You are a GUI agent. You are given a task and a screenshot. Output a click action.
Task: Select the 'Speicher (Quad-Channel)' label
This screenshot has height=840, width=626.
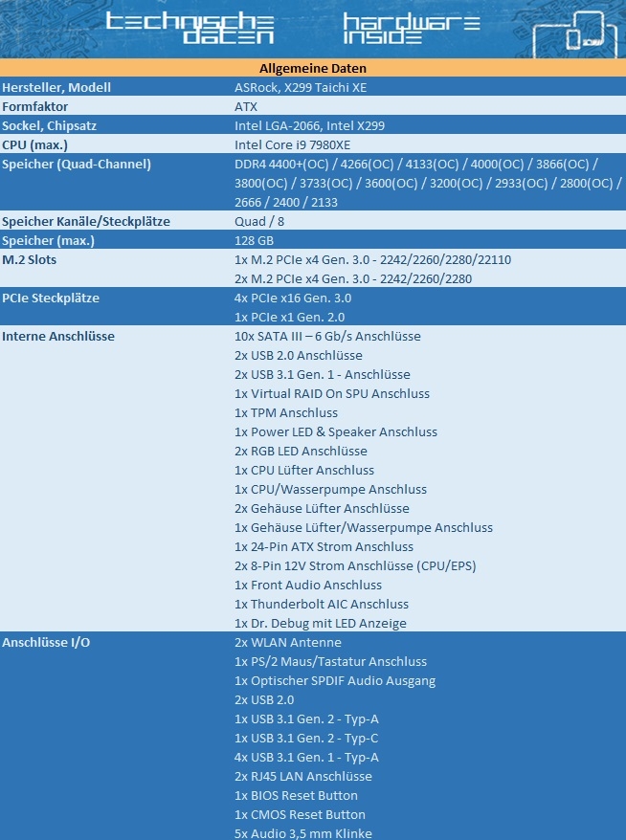(77, 164)
